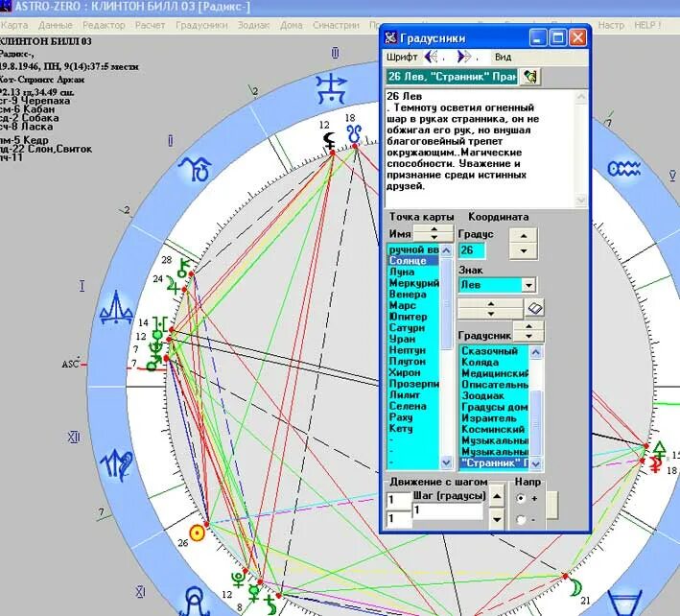Click the up arrow of the Градусник stepper
The image size is (680, 616).
(x=528, y=326)
